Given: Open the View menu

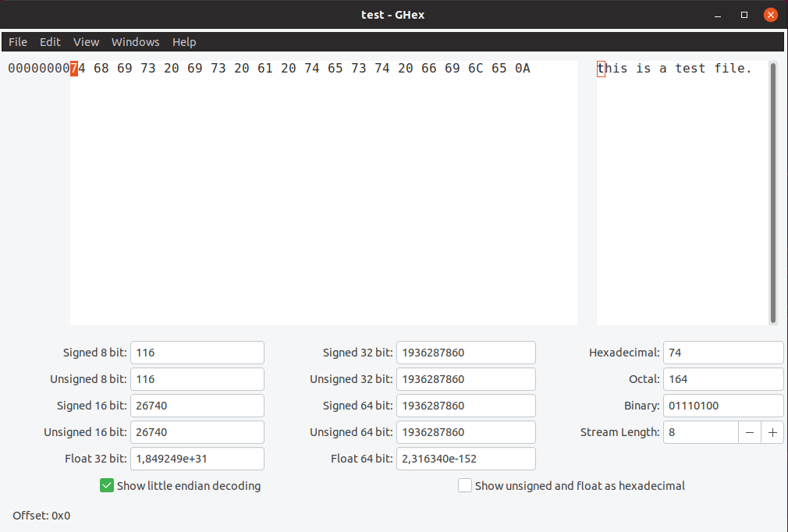Looking at the screenshot, I should 86,42.
